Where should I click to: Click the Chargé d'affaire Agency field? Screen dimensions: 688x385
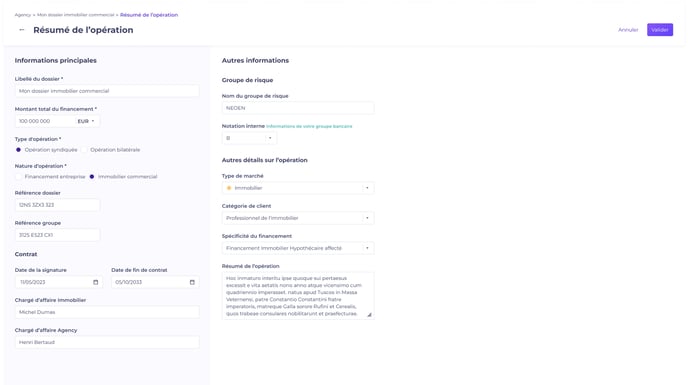click(107, 342)
